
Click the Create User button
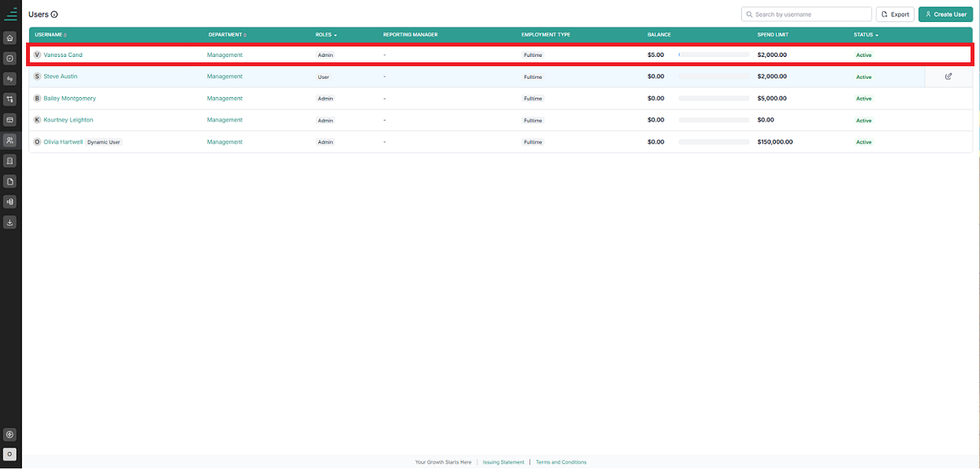pyautogui.click(x=945, y=14)
